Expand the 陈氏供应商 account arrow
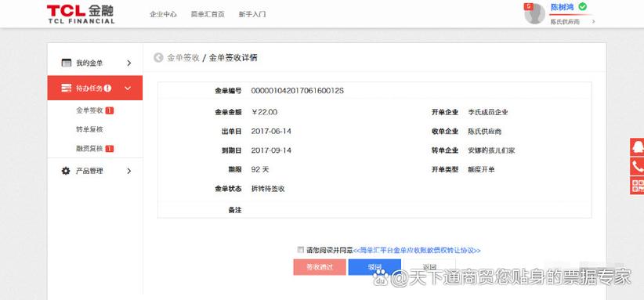 [594, 21]
